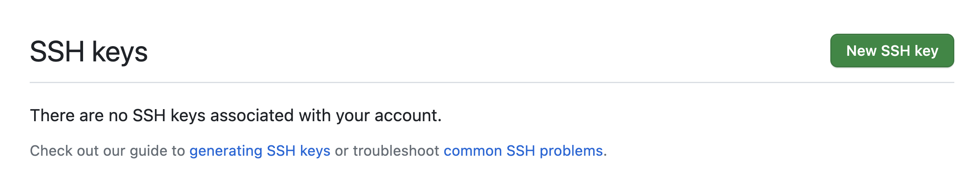Viewport: 980px width, 183px height.
Task: Click the New SSH key button
Action: [x=892, y=51]
